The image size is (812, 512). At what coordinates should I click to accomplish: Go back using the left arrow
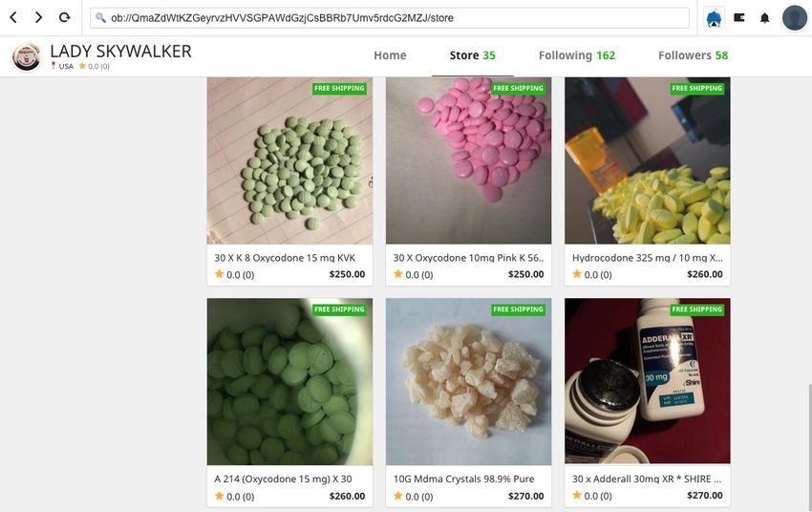click(13, 17)
